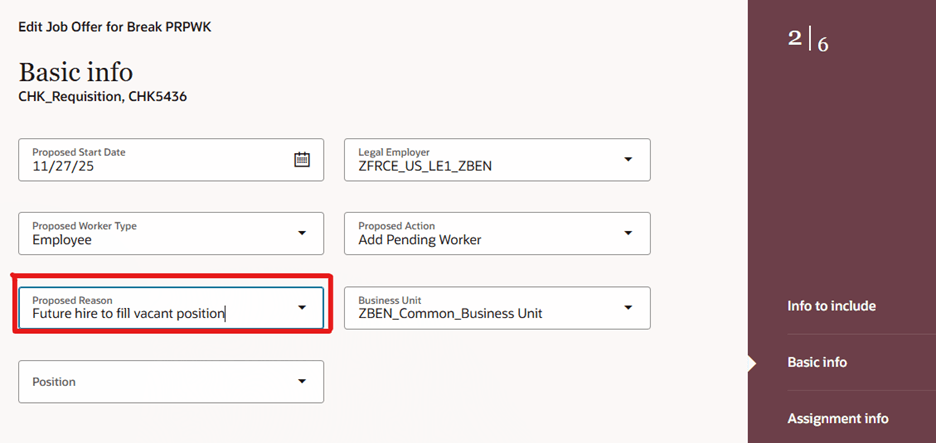The height and width of the screenshot is (443, 936).
Task: Open the Proposed Start Date calendar picker
Action: pyautogui.click(x=302, y=159)
